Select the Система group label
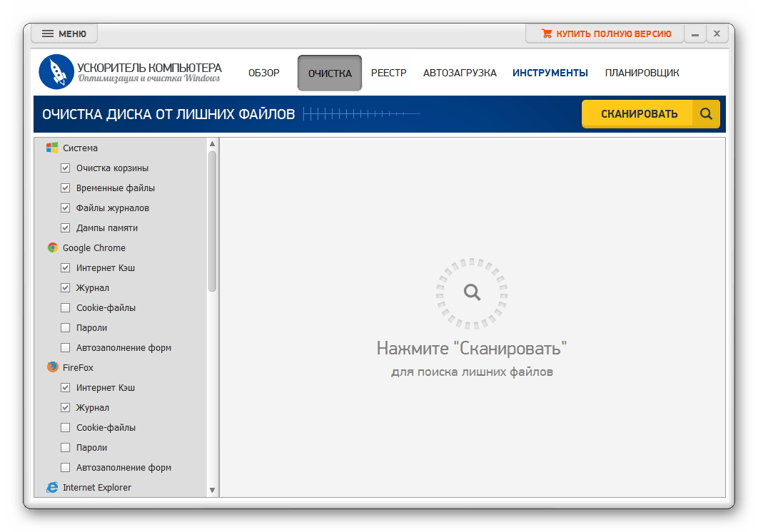Viewport: 758px width, 532px height. (80, 148)
